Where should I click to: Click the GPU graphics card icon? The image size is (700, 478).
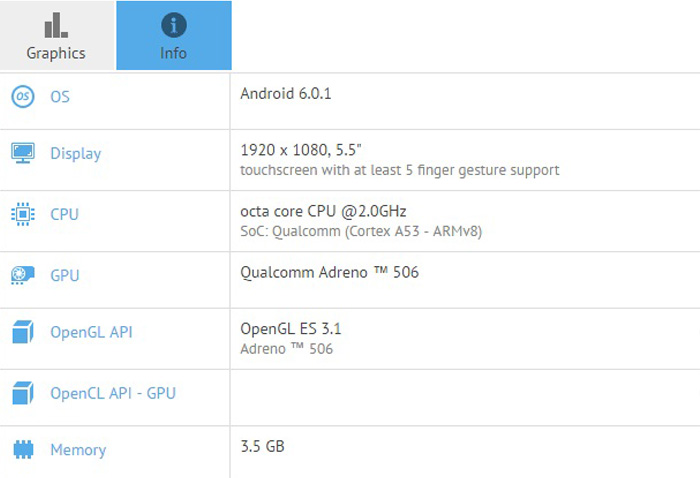coord(23,275)
